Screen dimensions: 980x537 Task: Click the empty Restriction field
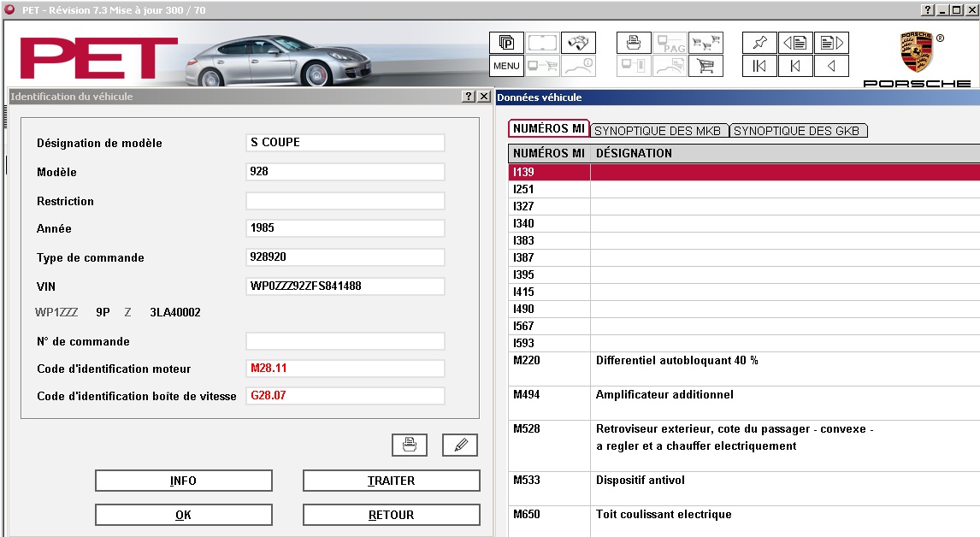(x=345, y=201)
